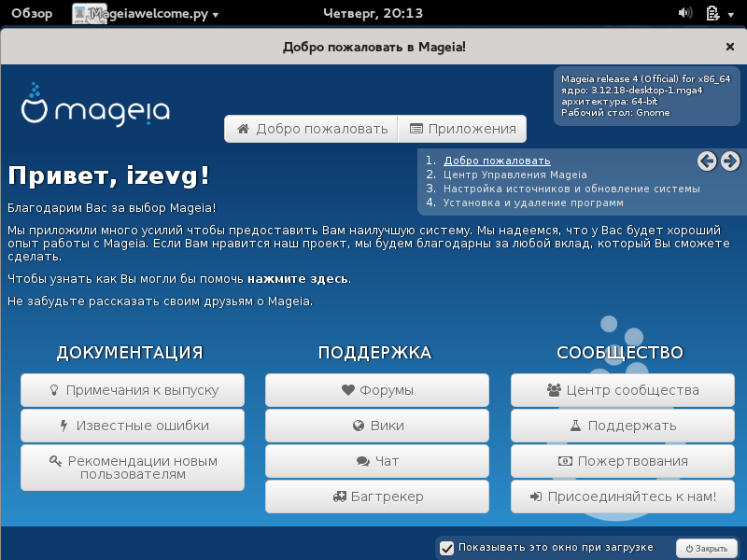
Task: Expand the system menu arrow in top bar
Action: point(731,15)
